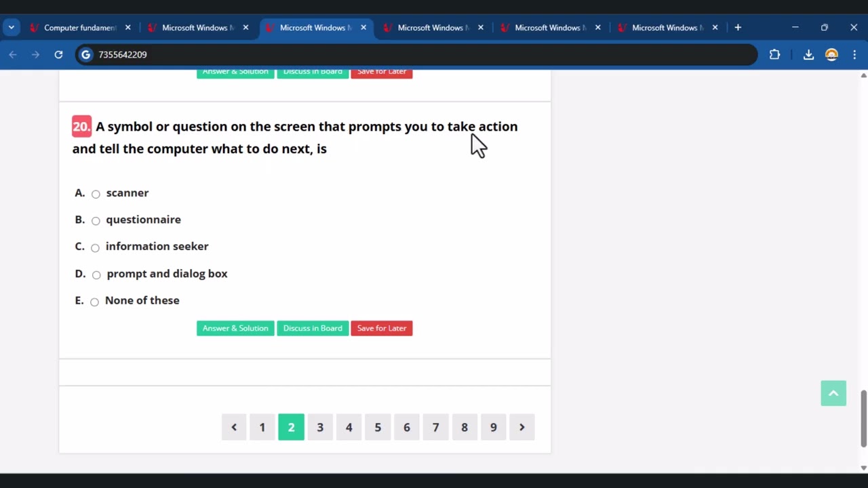Open browser extensions puzzle icon
868x488 pixels.
774,54
